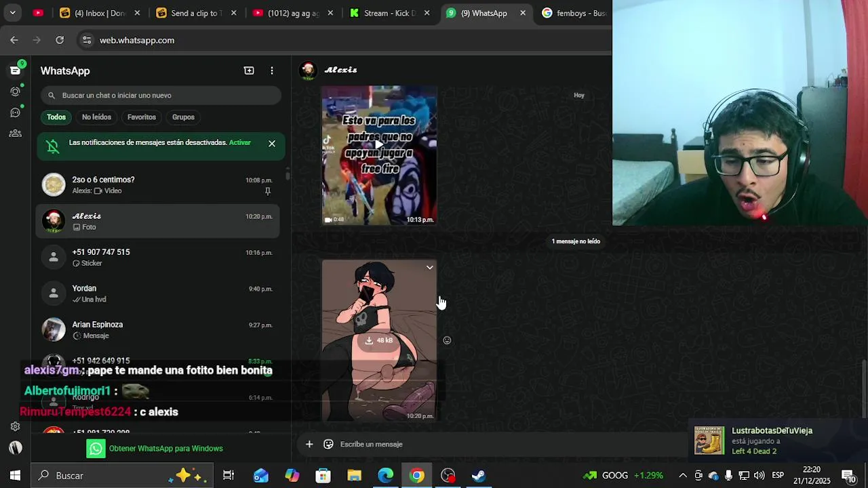Open WhatsApp settings gear icon

(15, 426)
